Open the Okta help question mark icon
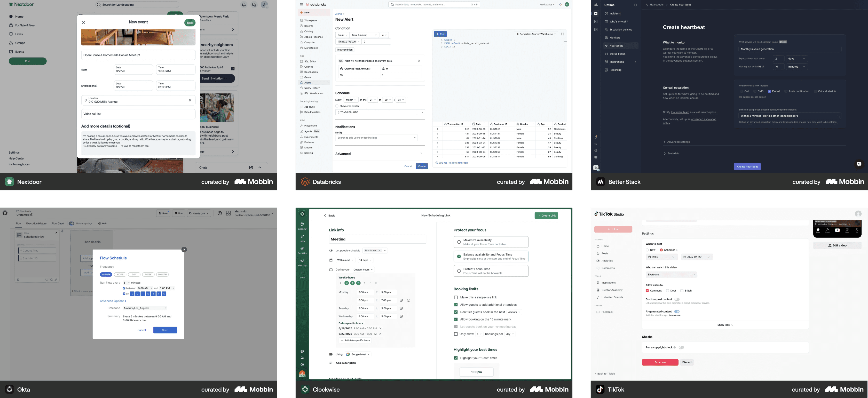This screenshot has height=398, width=868. 220,213
